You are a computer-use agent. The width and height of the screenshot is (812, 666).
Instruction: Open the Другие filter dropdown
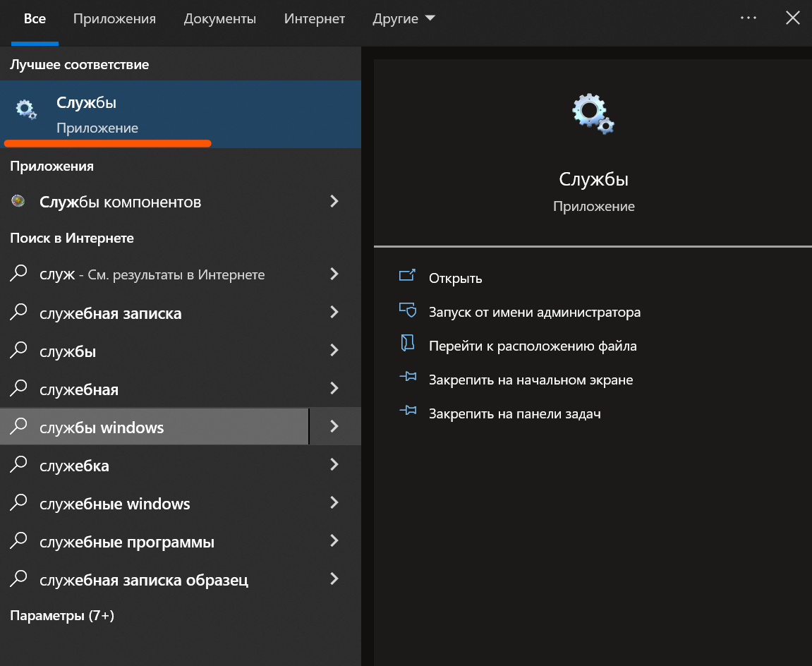tap(404, 19)
